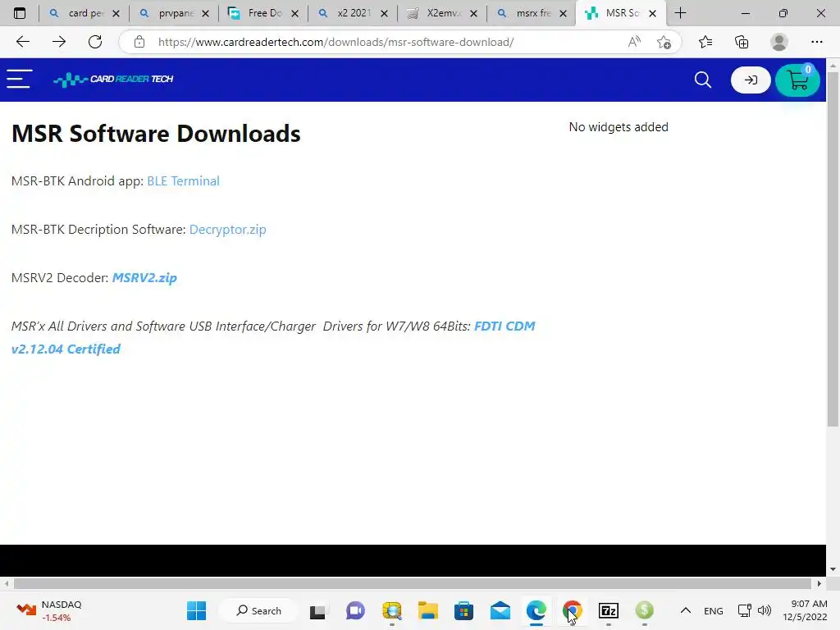Close the 'MSR So' tab
The width and height of the screenshot is (840, 630).
pos(652,13)
